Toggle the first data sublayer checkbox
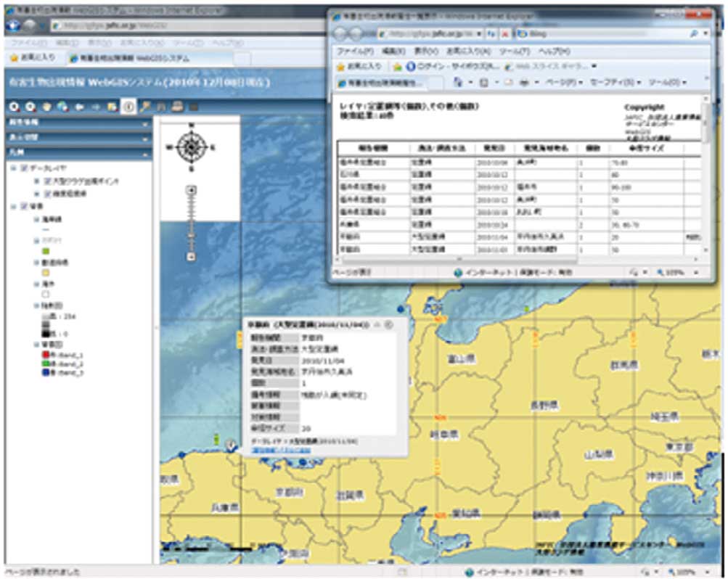 point(47,181)
